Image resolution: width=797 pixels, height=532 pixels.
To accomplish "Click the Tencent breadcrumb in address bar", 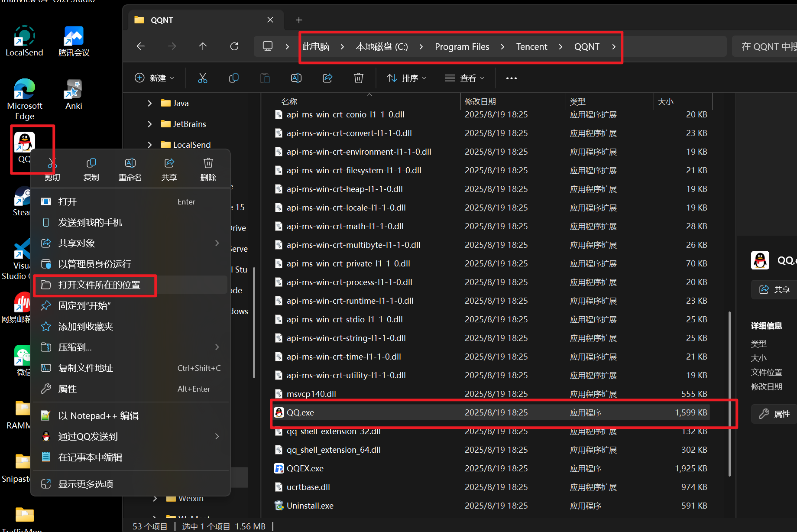I will [531, 47].
